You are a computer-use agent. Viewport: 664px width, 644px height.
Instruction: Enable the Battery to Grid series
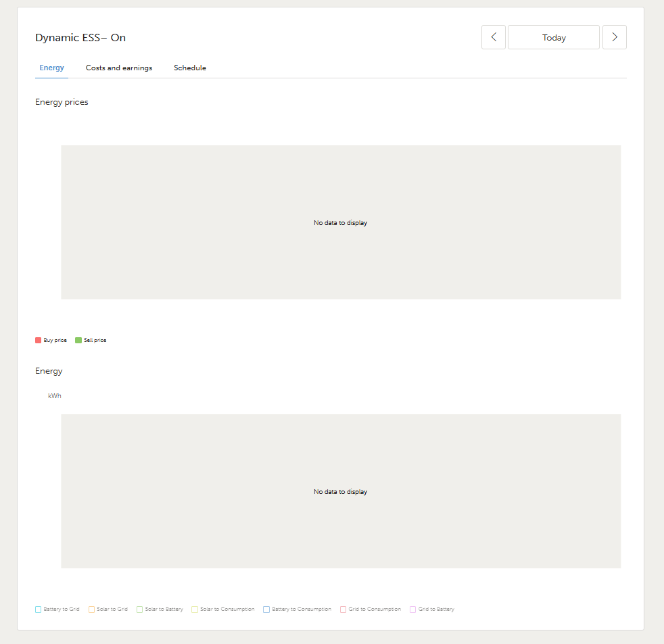(x=57, y=610)
